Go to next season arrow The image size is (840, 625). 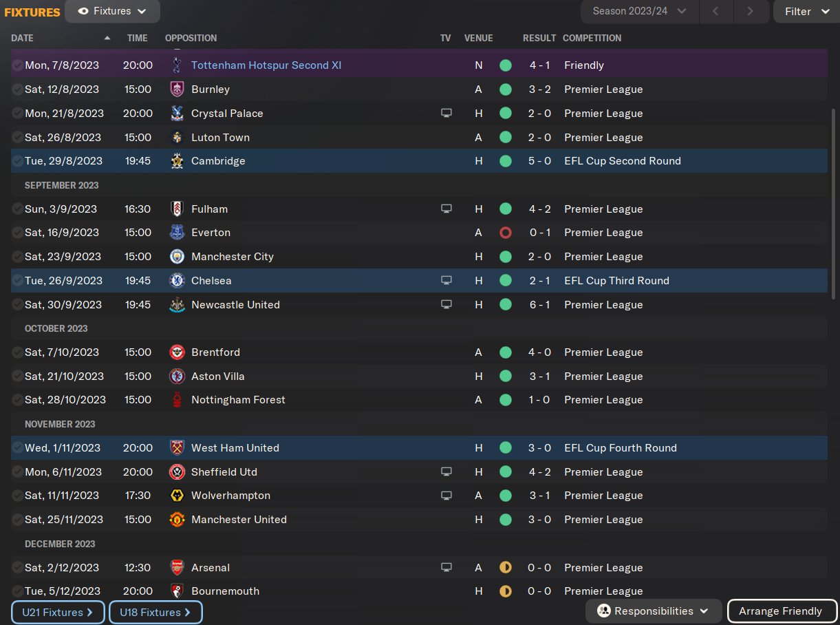click(750, 11)
